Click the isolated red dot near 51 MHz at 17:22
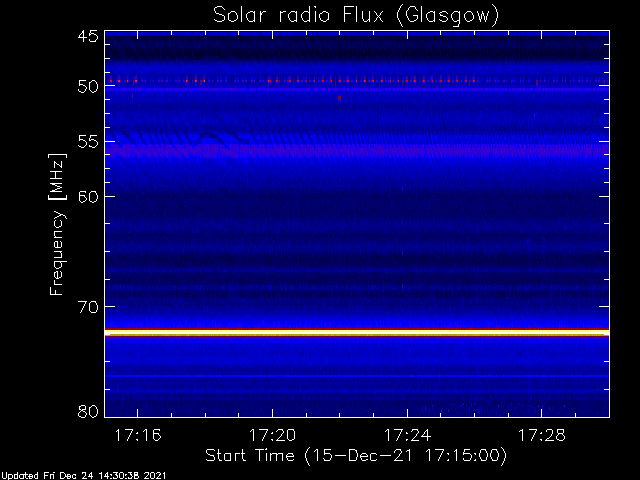 pos(339,98)
